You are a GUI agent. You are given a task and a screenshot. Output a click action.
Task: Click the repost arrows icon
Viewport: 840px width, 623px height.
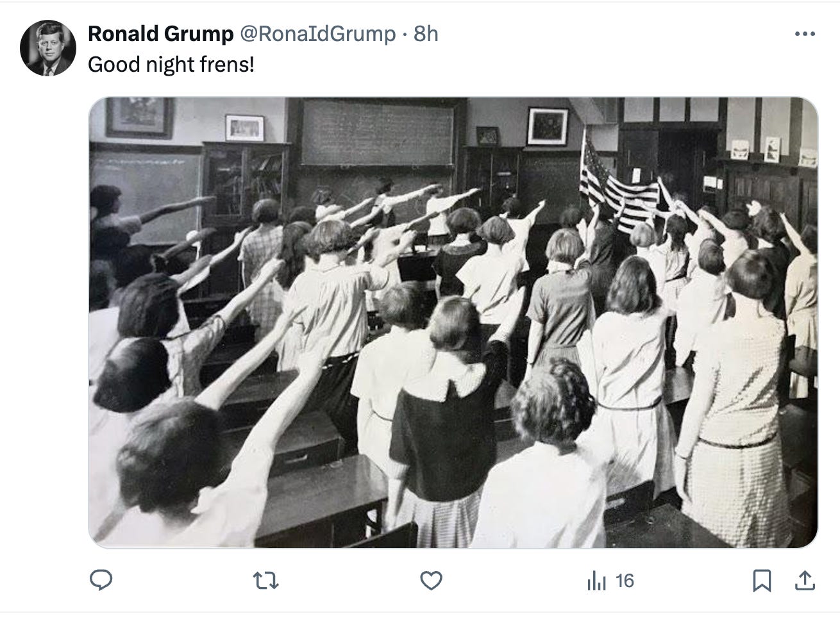265,581
